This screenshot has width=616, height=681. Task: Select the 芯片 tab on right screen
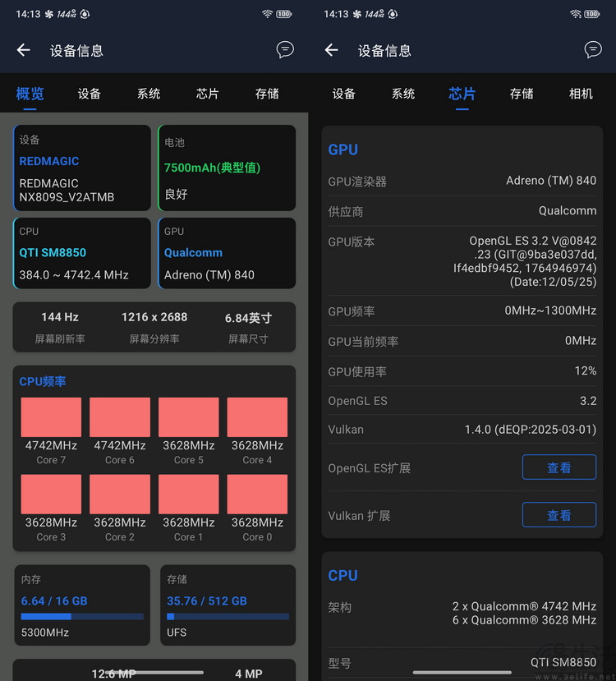(462, 94)
